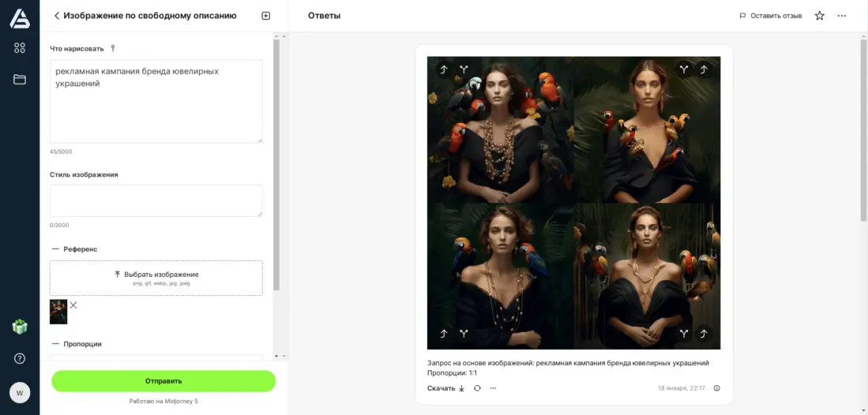Click the Отправить button
This screenshot has height=415, width=868.
[163, 381]
